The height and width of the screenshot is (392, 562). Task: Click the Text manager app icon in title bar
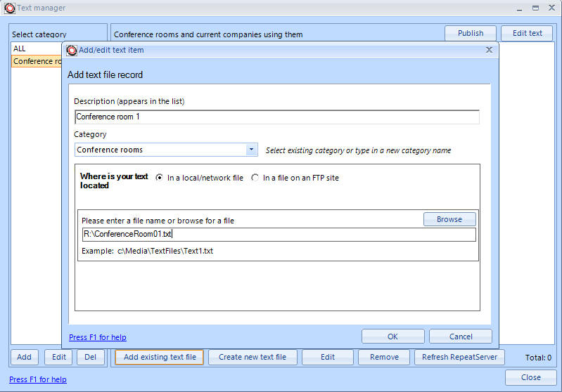tap(10, 8)
